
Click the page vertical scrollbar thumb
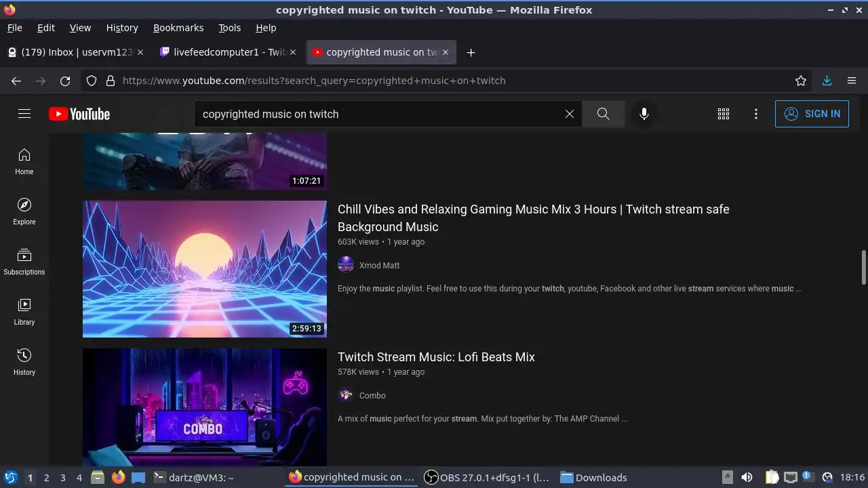click(863, 267)
